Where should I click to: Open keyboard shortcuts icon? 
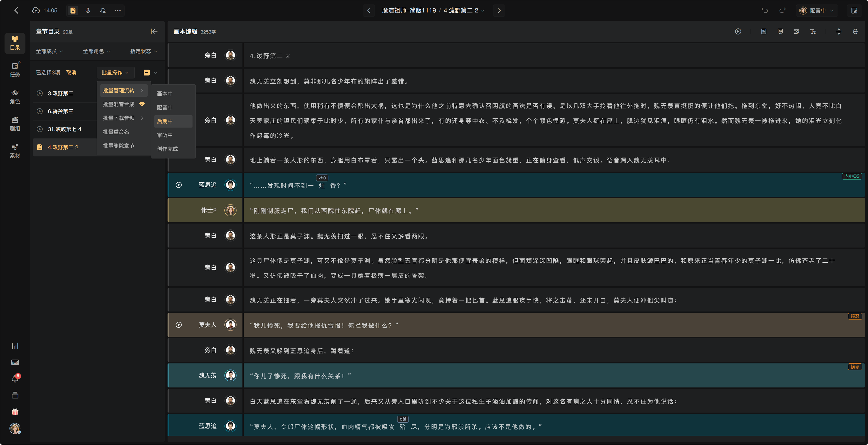click(x=15, y=362)
